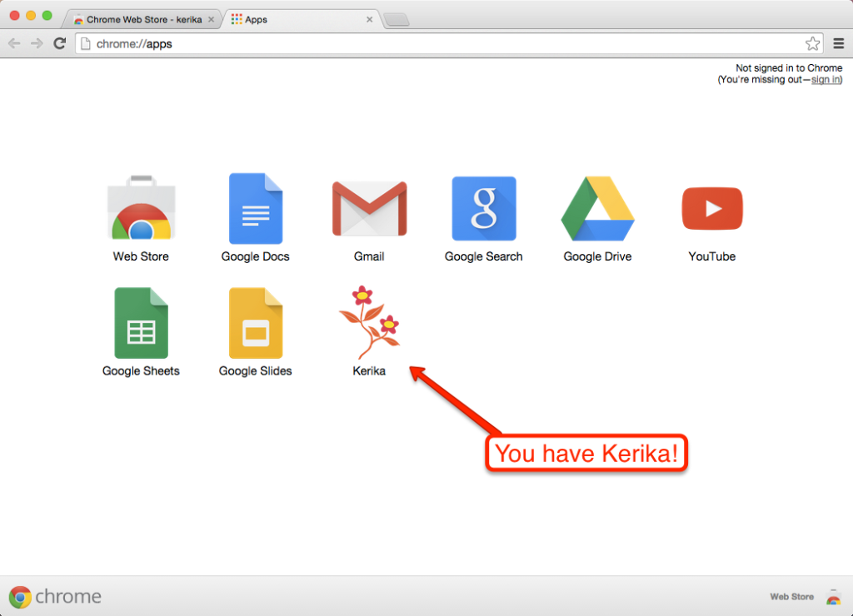Click the browser forward arrow
The width and height of the screenshot is (853, 616).
37,43
